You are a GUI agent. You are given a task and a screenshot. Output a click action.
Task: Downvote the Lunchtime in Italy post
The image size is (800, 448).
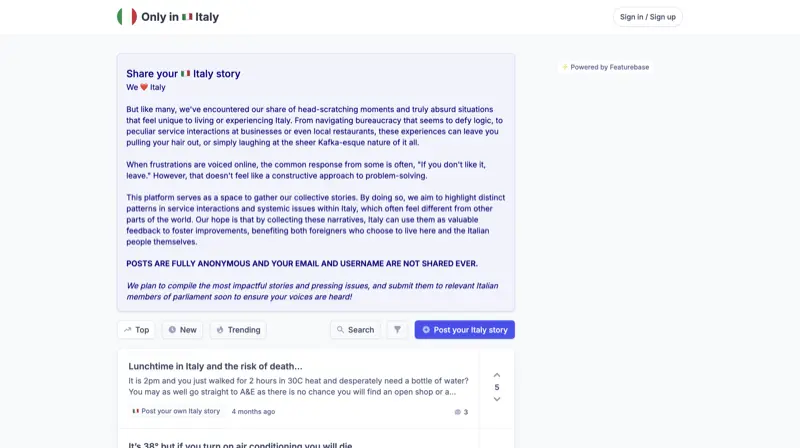tap(497, 399)
